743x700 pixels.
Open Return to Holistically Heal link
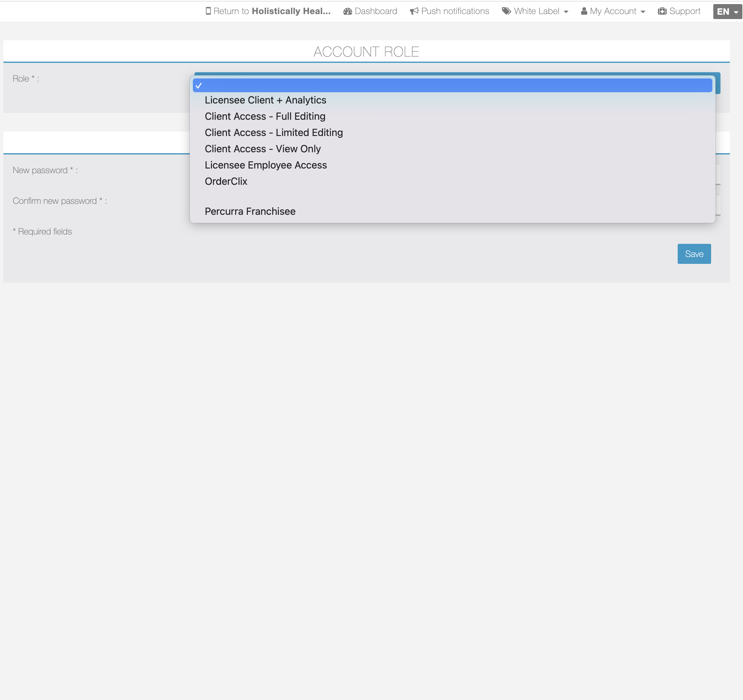(x=272, y=11)
